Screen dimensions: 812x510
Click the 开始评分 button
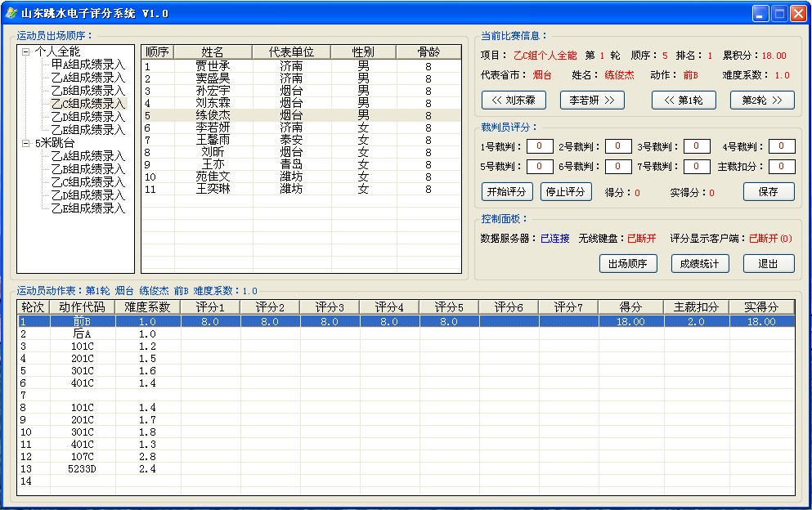click(x=507, y=191)
